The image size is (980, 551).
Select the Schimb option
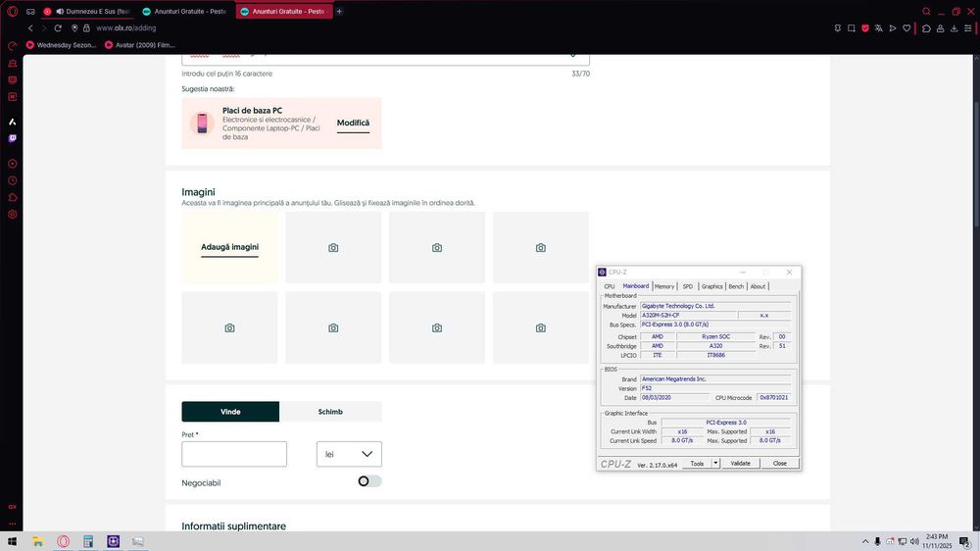click(x=330, y=412)
